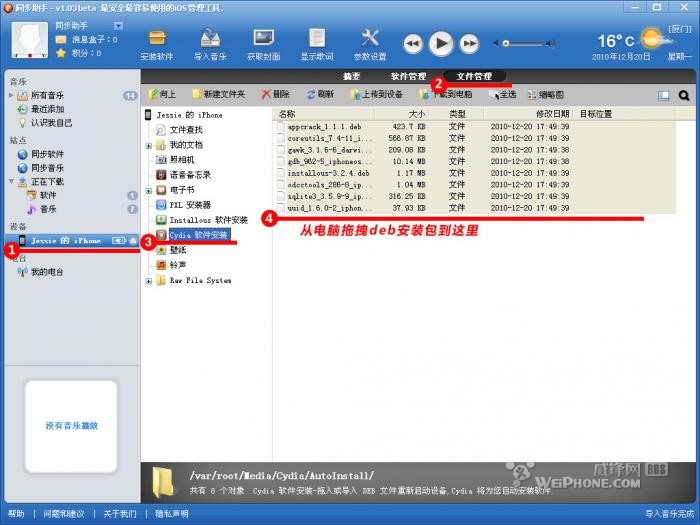Viewport: 700px width, 525px height.
Task: Click the weather sun icon
Action: pos(653,38)
